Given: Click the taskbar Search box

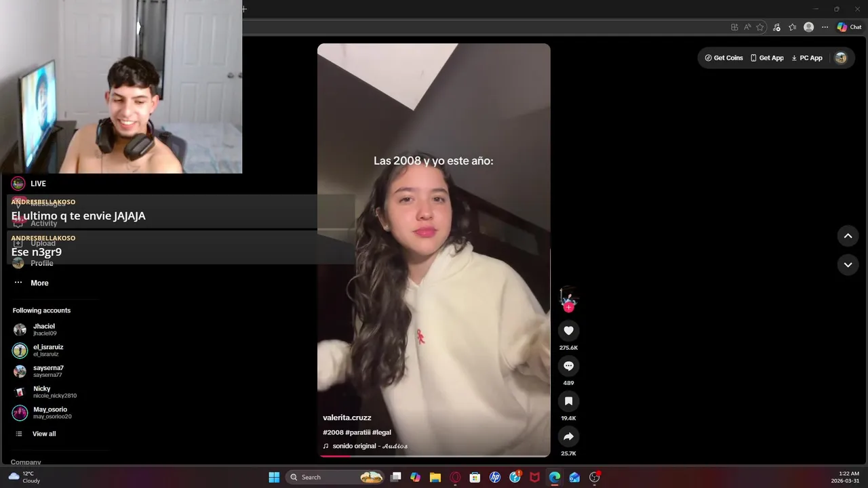Looking at the screenshot, I should click(x=336, y=477).
